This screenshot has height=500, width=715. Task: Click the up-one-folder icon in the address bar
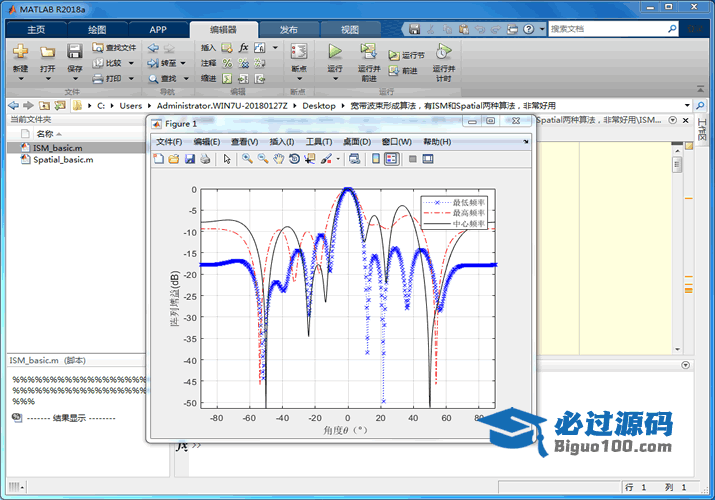tap(44, 106)
